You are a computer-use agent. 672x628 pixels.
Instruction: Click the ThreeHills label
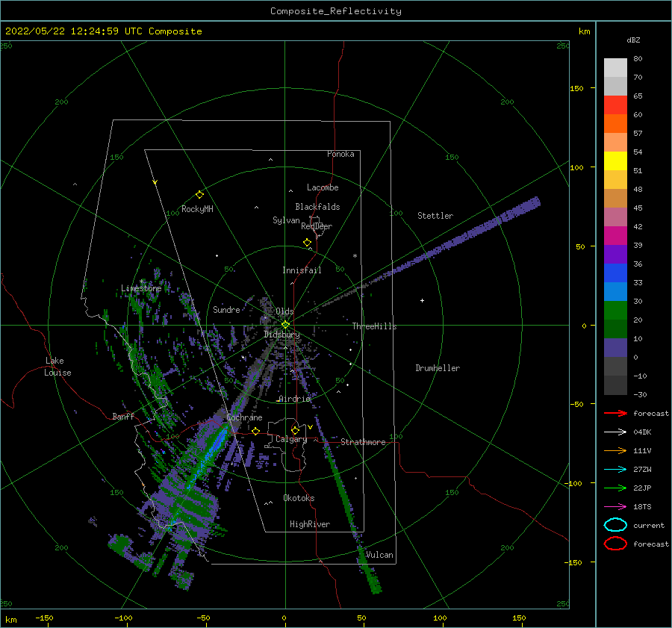pyautogui.click(x=374, y=326)
